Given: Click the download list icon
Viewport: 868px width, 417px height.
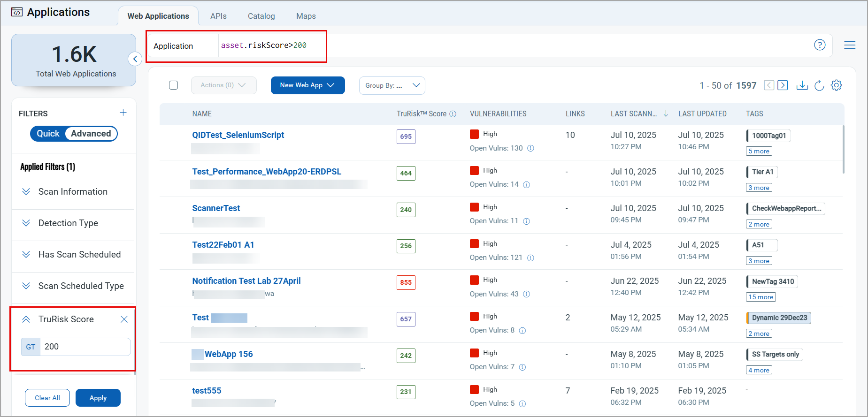Looking at the screenshot, I should (x=802, y=85).
